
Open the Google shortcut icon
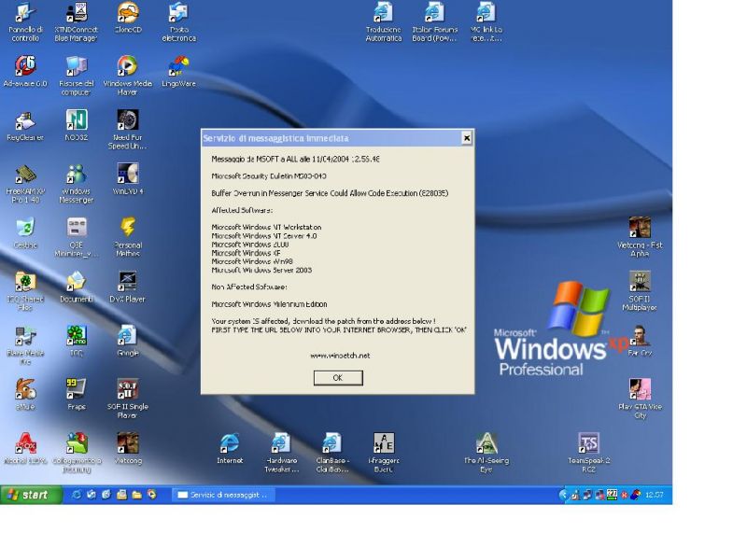128,342
